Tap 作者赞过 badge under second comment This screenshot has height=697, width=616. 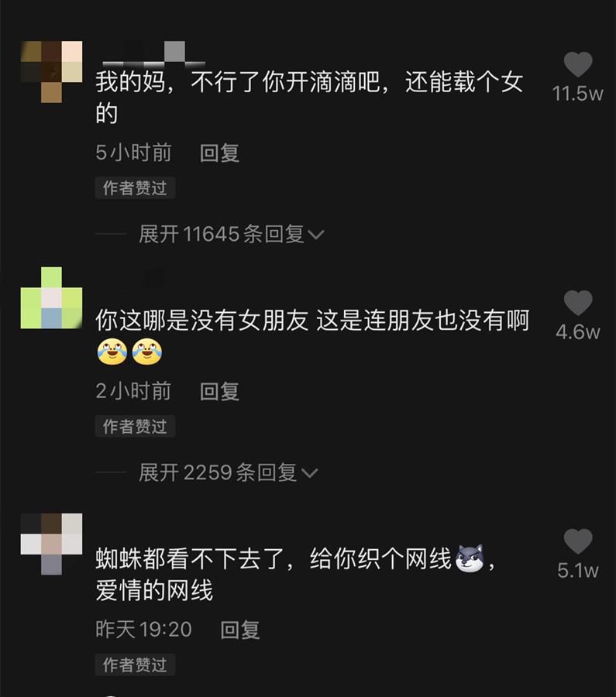click(x=135, y=426)
